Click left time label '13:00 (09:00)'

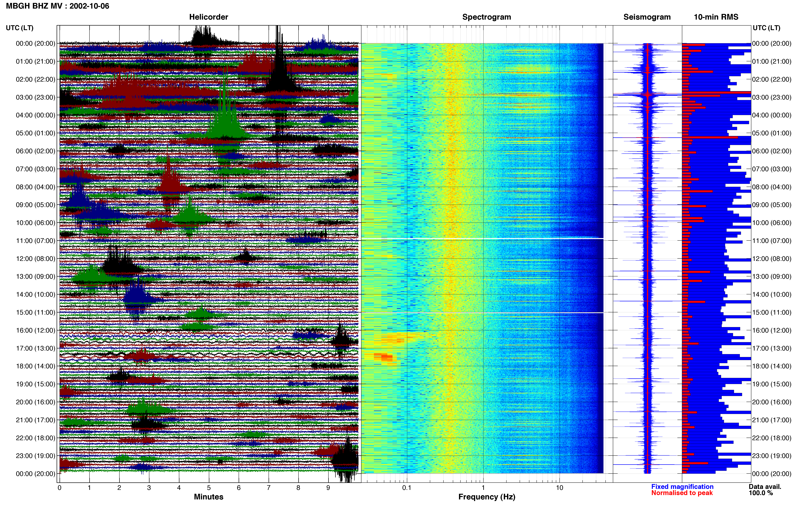pyautogui.click(x=36, y=277)
